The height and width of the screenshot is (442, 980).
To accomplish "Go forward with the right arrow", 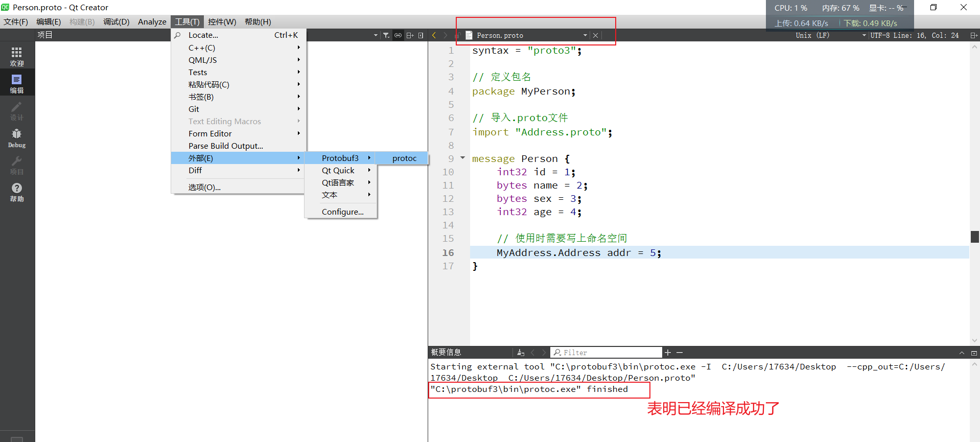I will [446, 35].
